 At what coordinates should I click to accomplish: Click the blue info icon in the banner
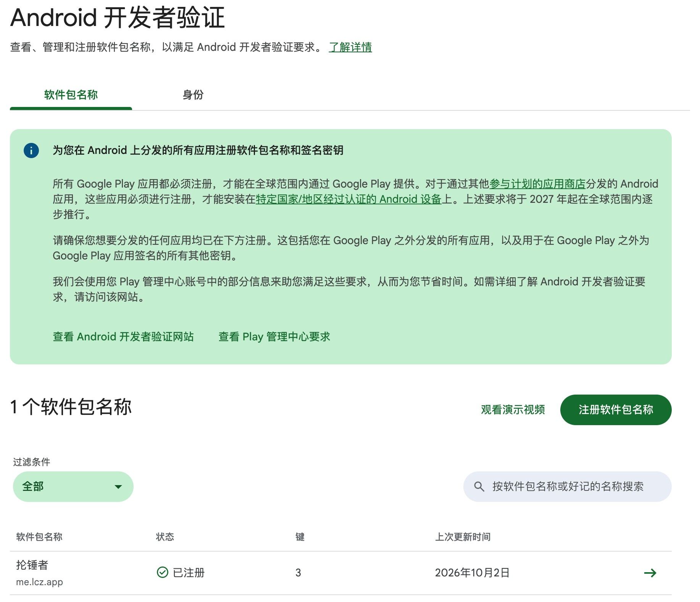[x=31, y=150]
